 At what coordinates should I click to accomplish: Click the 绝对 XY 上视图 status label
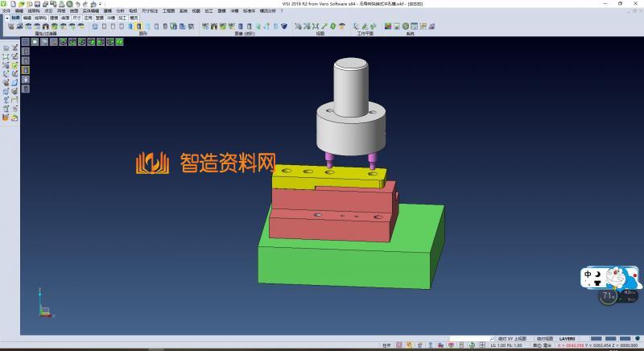click(x=512, y=339)
